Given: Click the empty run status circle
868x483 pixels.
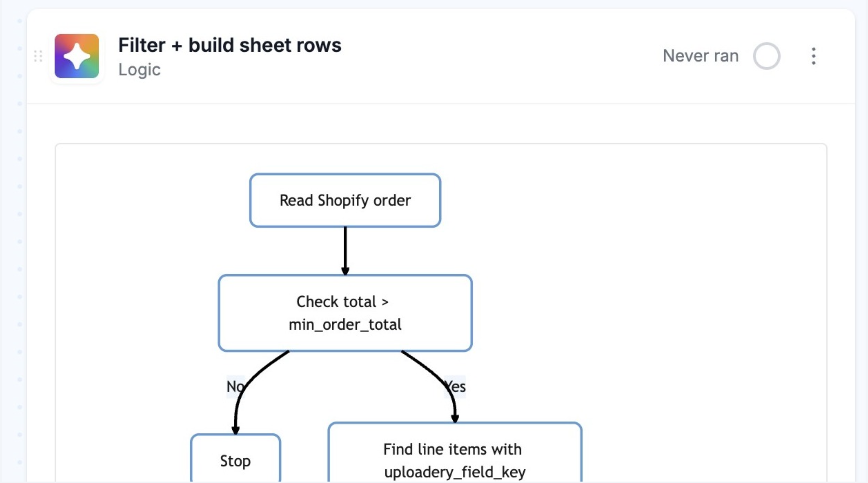Looking at the screenshot, I should (x=766, y=56).
